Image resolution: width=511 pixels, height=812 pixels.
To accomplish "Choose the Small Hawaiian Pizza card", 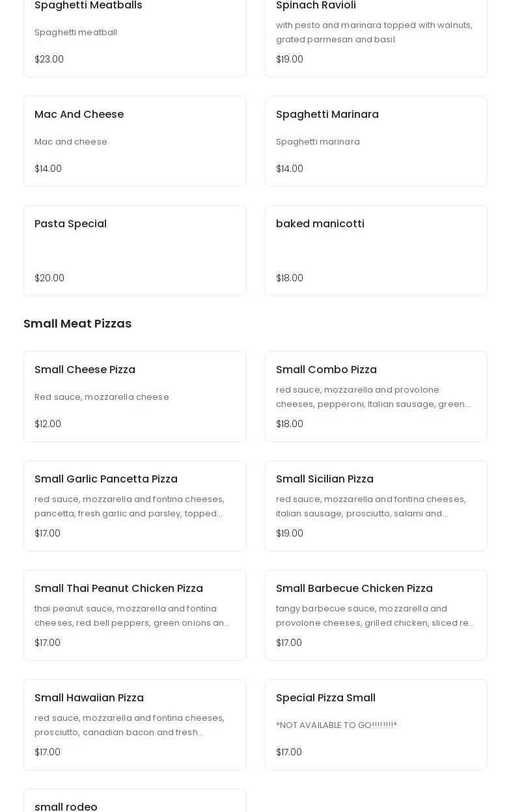I will point(135,725).
